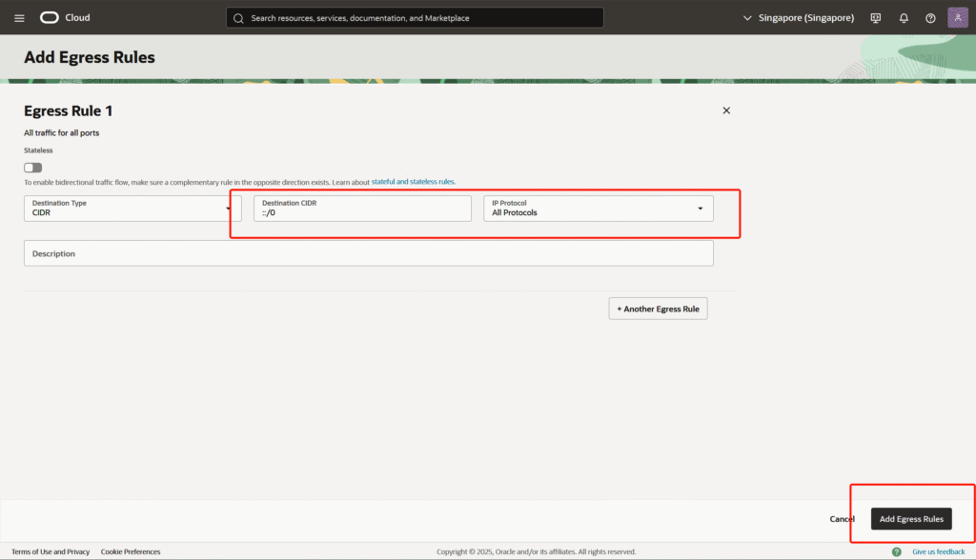Open the help question mark icon
976x560 pixels.
pyautogui.click(x=930, y=18)
